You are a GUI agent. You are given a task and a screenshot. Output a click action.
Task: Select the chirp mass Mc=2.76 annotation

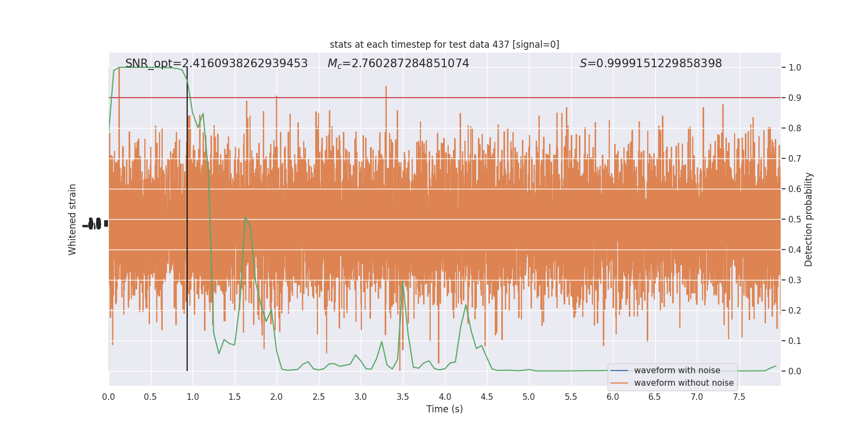coord(398,63)
